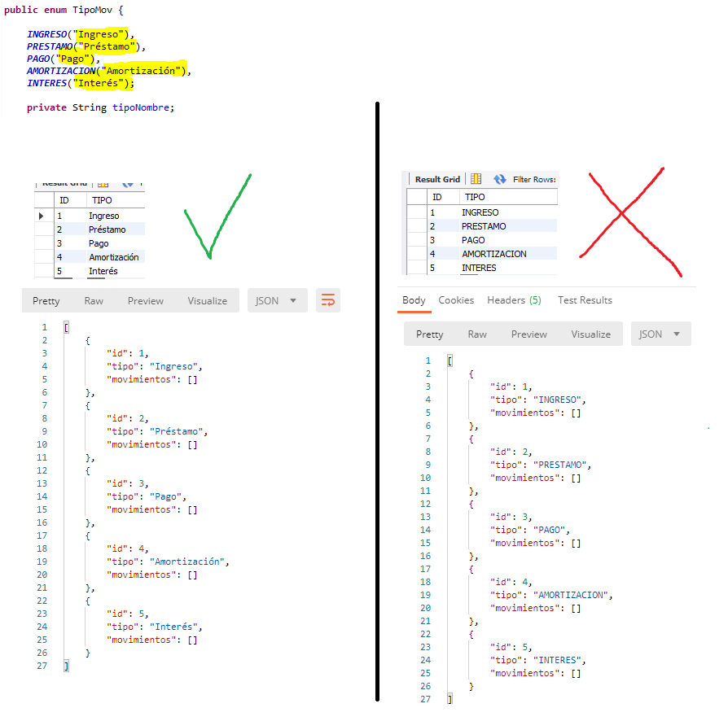The height and width of the screenshot is (721, 728).
Task: Select Visualize view in right response panel
Action: point(591,334)
